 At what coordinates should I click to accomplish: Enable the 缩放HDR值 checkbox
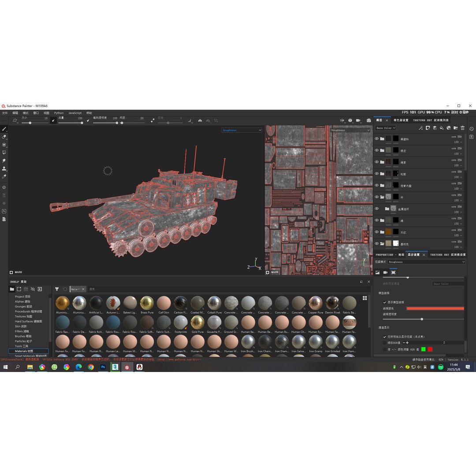[x=385, y=343]
